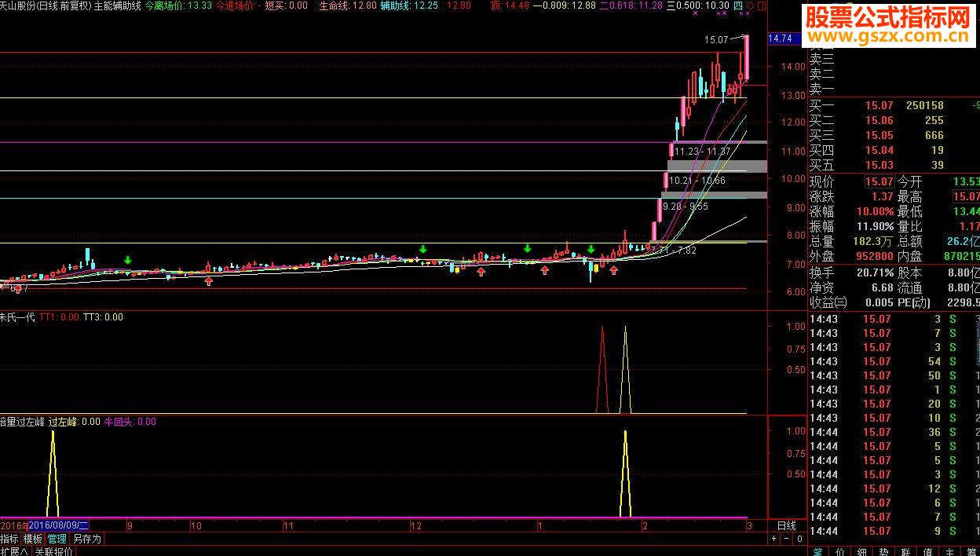The height and width of the screenshot is (556, 980).
Task: Click the red up arrow near month 10
Action: tap(209, 280)
